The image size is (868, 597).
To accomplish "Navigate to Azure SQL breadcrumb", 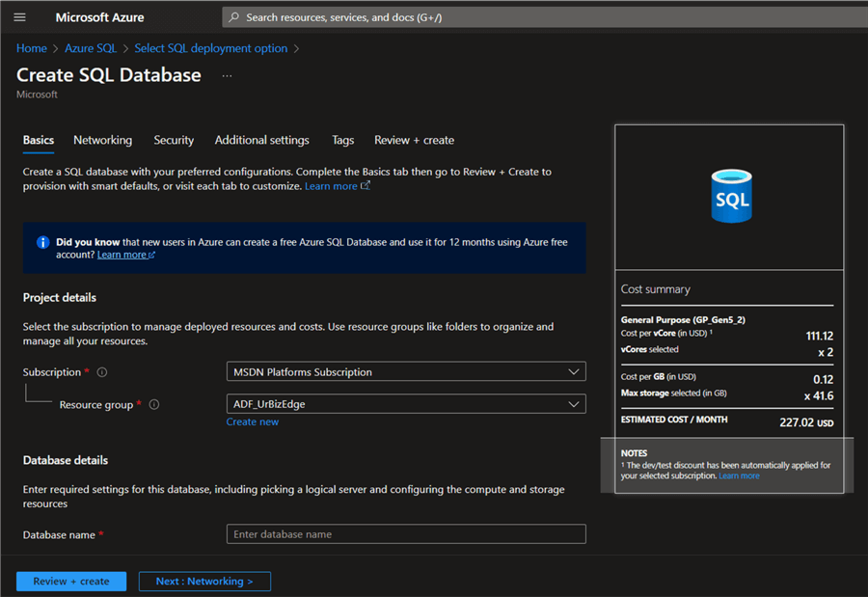I will click(x=91, y=48).
